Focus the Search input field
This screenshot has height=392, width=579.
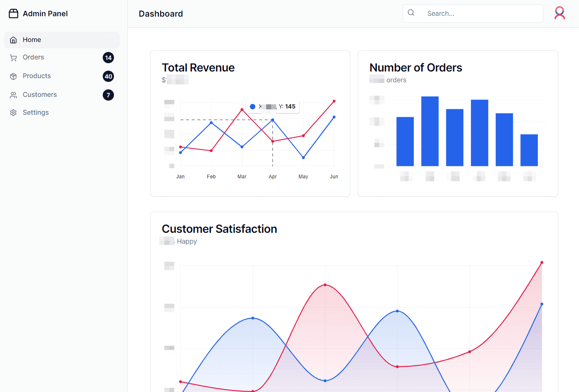point(473,14)
